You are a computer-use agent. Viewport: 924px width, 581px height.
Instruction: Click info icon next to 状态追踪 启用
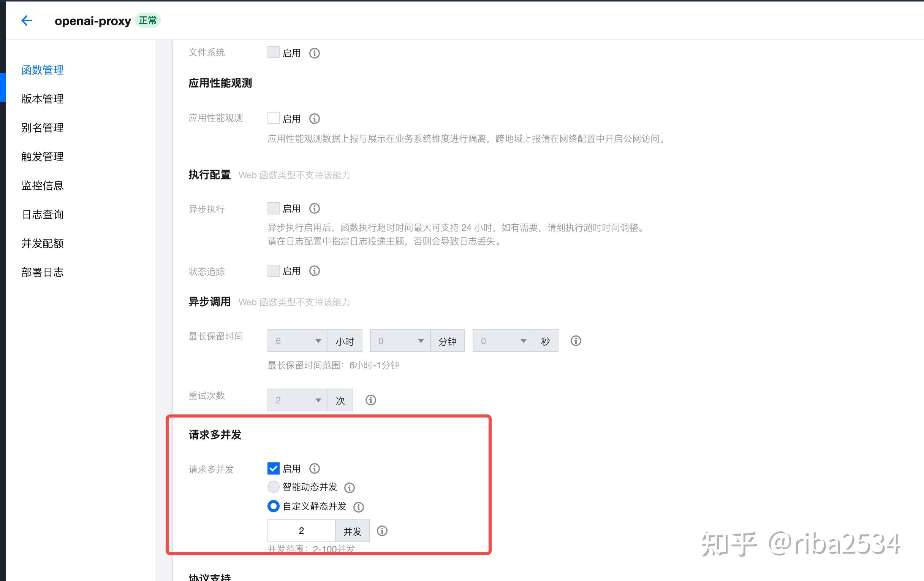tap(314, 271)
